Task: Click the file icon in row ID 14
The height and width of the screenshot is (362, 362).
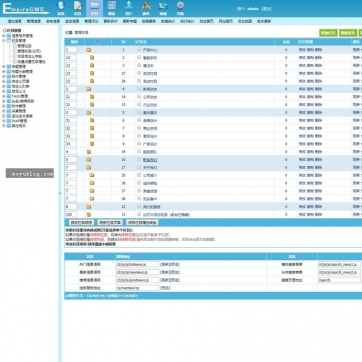Action: 92,97
